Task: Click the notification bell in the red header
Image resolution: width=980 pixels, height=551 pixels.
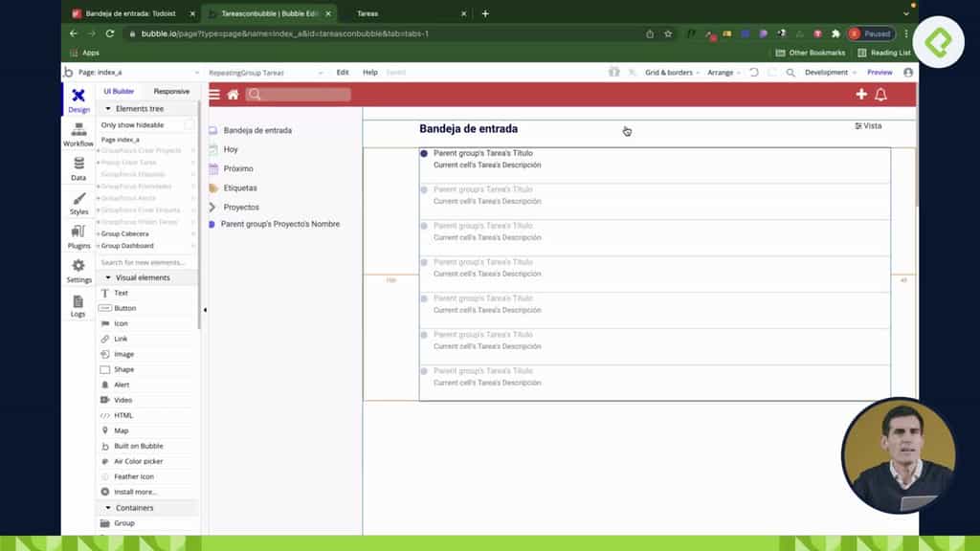Action: 880,95
